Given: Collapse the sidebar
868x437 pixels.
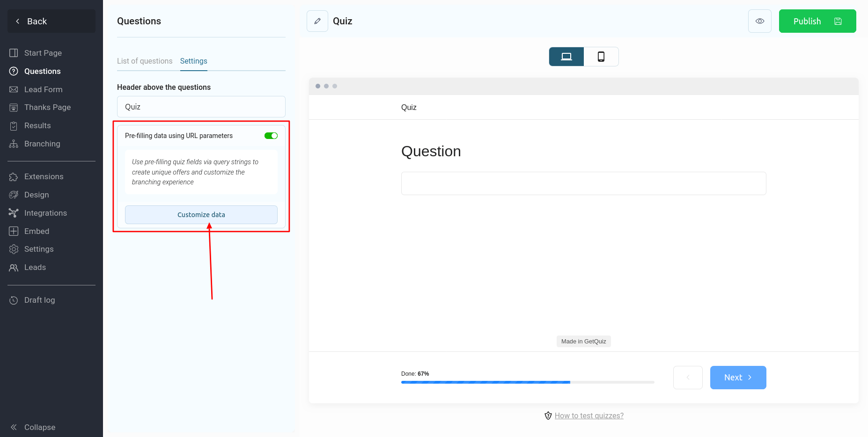Looking at the screenshot, I should (x=33, y=427).
